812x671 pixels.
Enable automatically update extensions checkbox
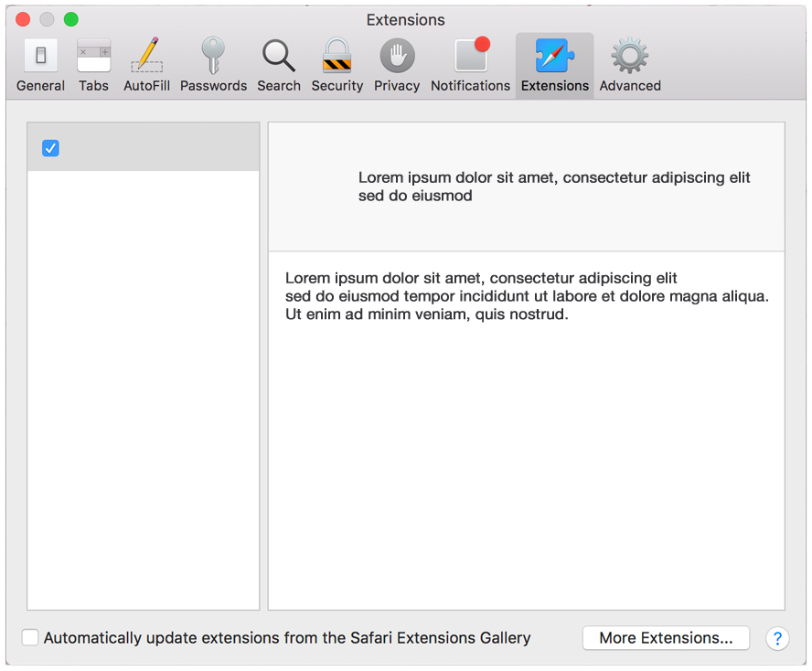pyautogui.click(x=31, y=638)
